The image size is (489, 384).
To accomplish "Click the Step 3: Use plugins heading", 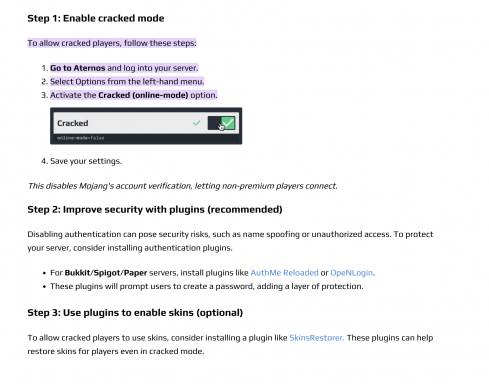I will point(135,313).
